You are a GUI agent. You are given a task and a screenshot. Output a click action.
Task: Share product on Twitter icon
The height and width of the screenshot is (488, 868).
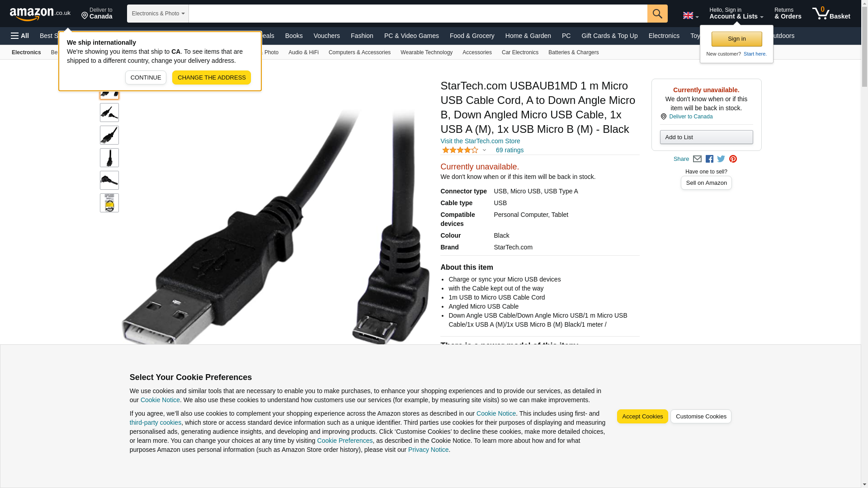pos(721,159)
